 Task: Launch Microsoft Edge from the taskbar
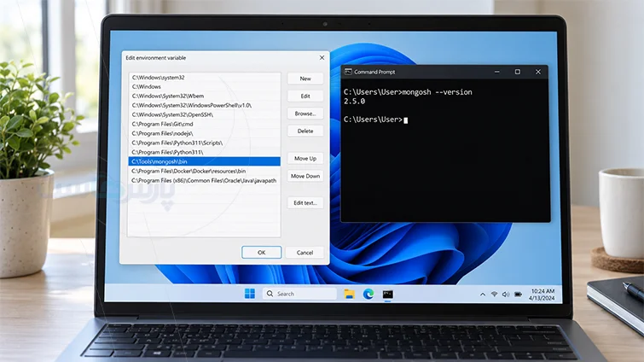point(368,294)
